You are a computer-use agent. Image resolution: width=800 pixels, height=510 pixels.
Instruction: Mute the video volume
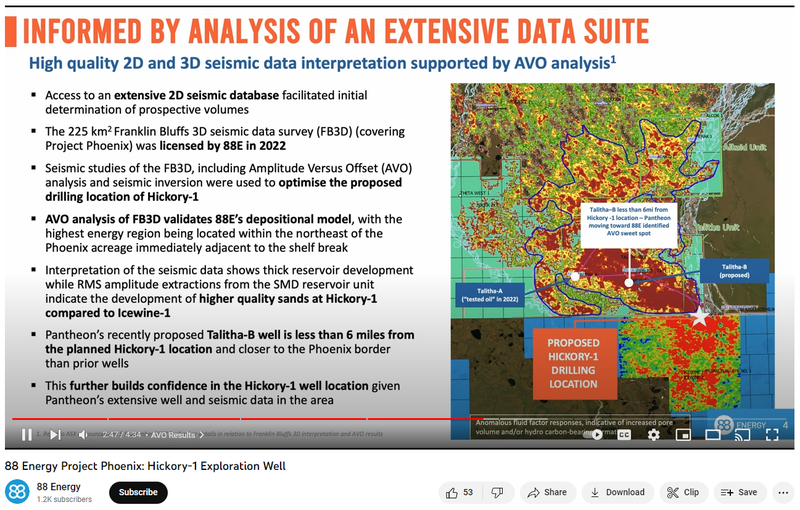[x=83, y=435]
